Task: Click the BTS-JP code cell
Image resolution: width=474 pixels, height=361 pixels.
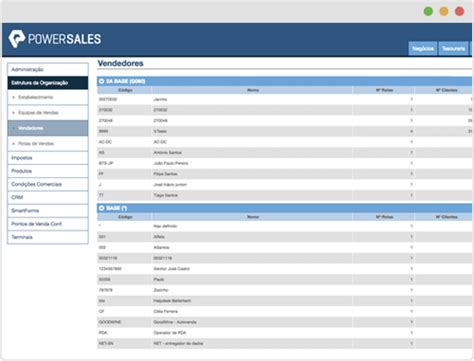Action: [x=106, y=163]
